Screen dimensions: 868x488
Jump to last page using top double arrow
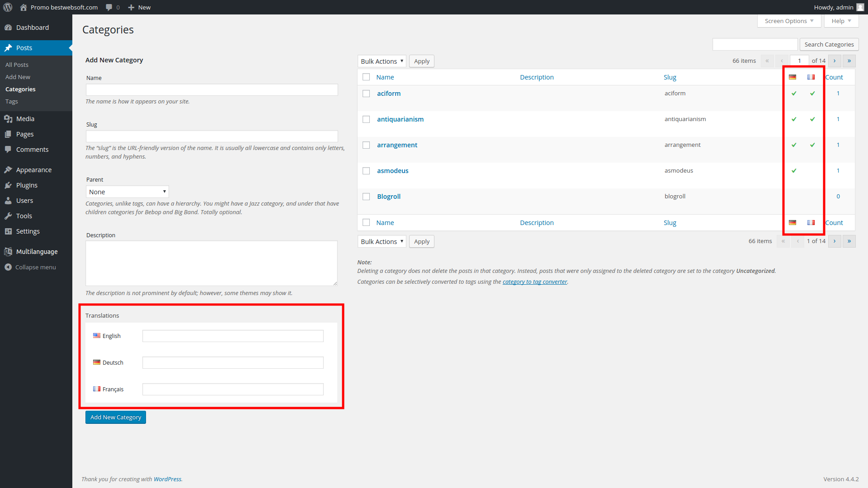pos(849,61)
